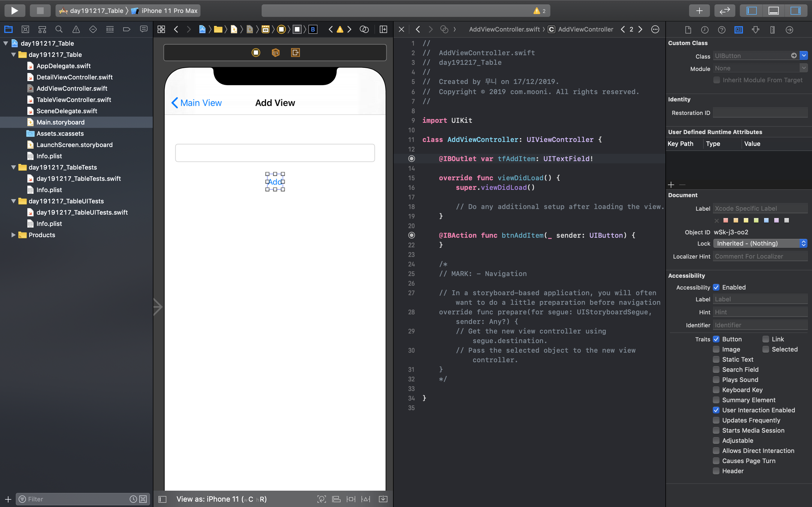Click the Embed In button in canvas bar
Image resolution: width=812 pixels, height=507 pixels.
pos(383,499)
